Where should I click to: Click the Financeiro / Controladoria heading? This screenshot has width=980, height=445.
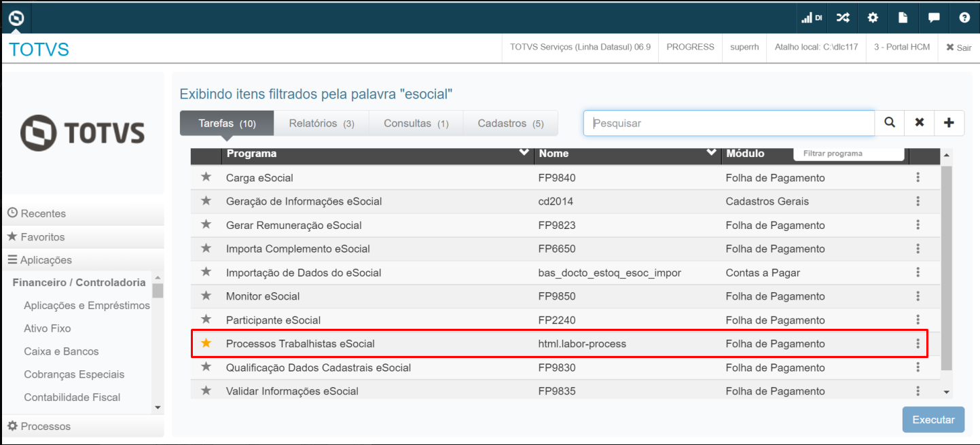pyautogui.click(x=79, y=283)
